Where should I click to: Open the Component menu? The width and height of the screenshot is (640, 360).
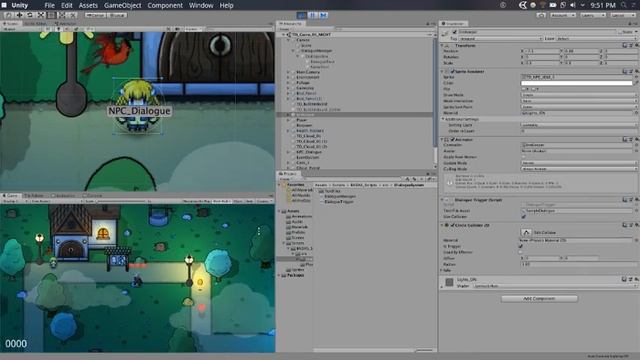click(165, 5)
